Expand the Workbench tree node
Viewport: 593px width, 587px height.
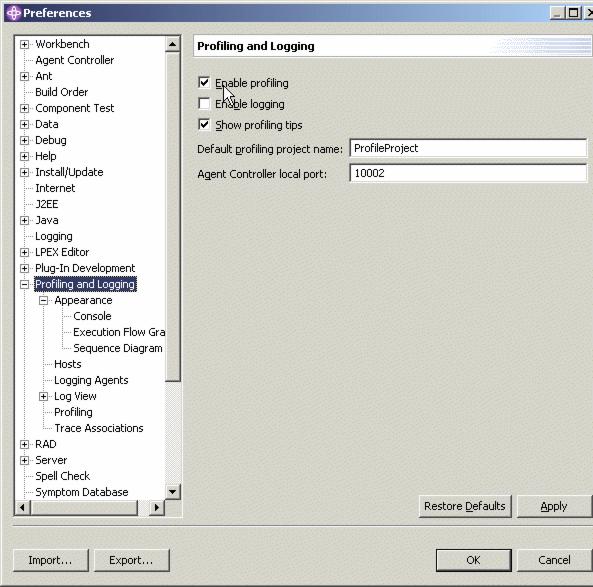24,44
